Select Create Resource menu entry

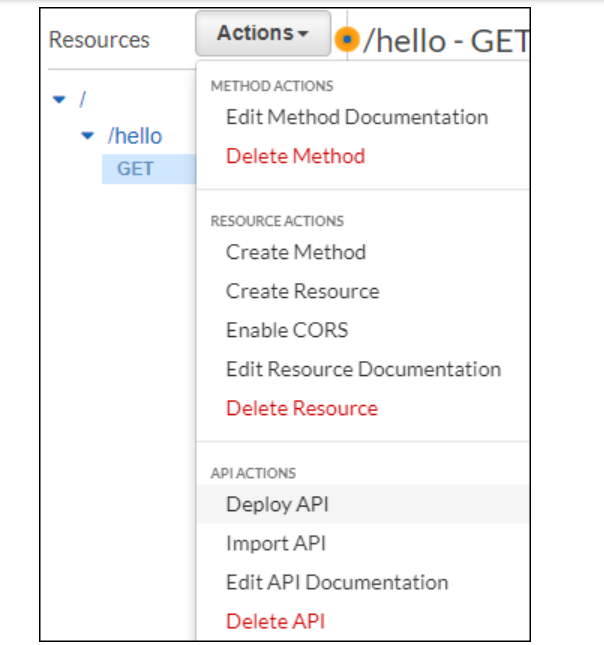coord(302,291)
